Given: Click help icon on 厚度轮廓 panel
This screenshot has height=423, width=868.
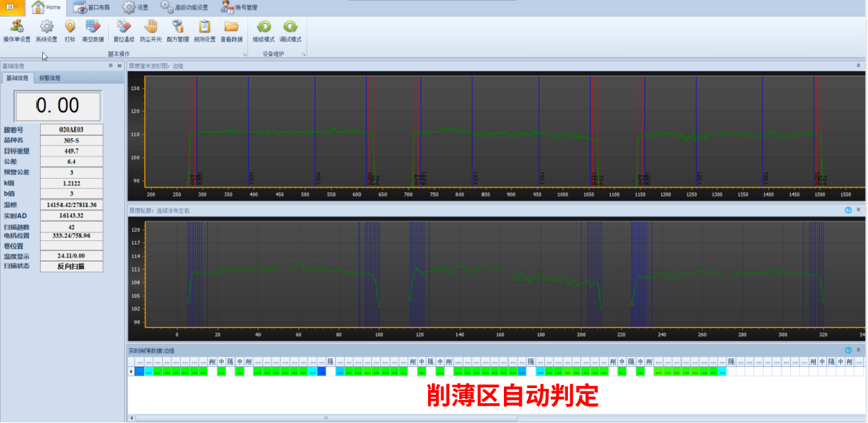Looking at the screenshot, I should (849, 210).
